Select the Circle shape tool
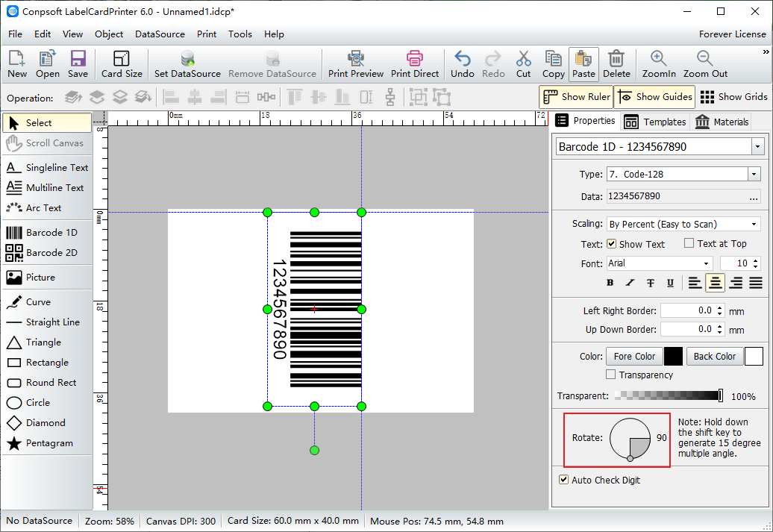Viewport: 773px width, 532px height. point(47,403)
